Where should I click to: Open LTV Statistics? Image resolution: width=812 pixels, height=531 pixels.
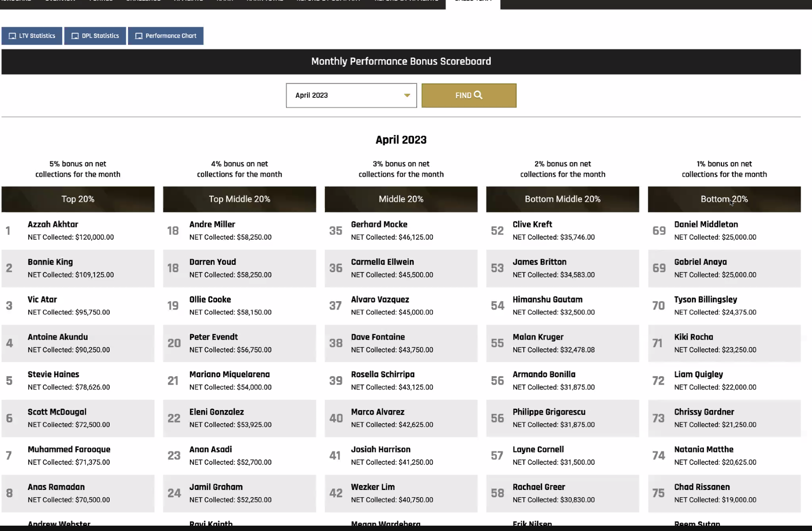tap(31, 36)
